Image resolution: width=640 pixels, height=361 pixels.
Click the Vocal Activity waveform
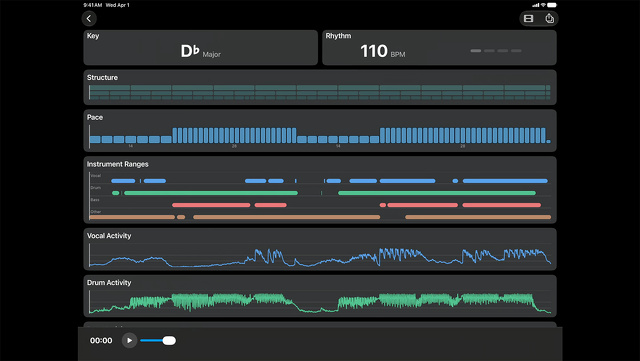point(320,256)
